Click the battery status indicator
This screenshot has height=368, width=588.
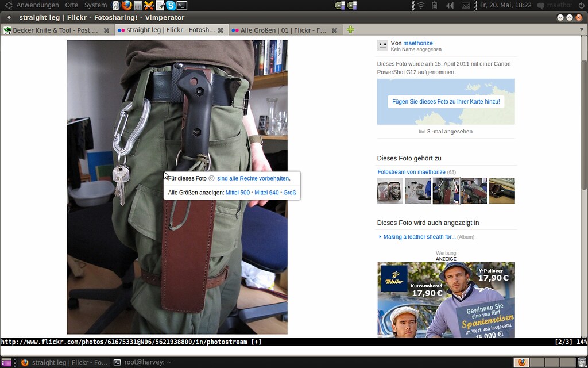(435, 5)
